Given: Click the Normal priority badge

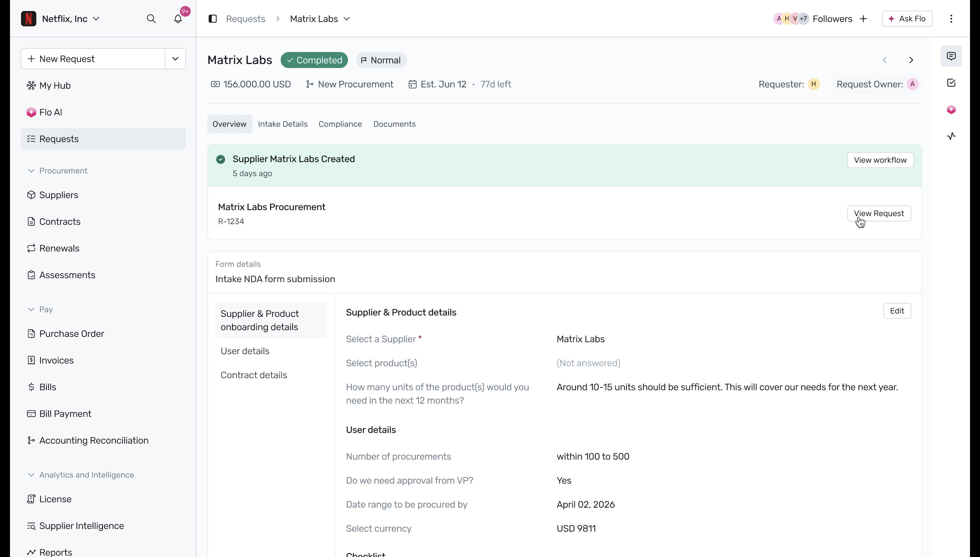Looking at the screenshot, I should pyautogui.click(x=381, y=60).
